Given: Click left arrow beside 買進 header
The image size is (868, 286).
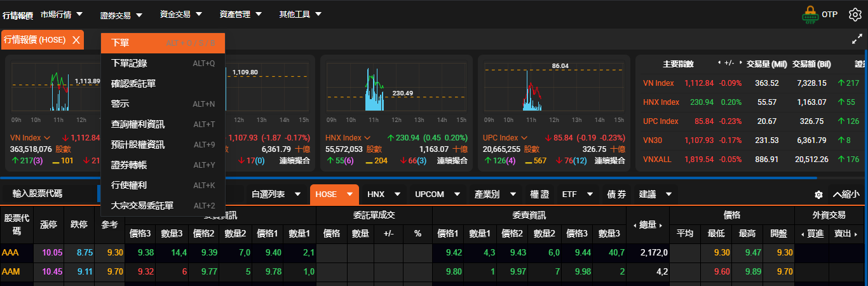Looking at the screenshot, I should (x=802, y=234).
